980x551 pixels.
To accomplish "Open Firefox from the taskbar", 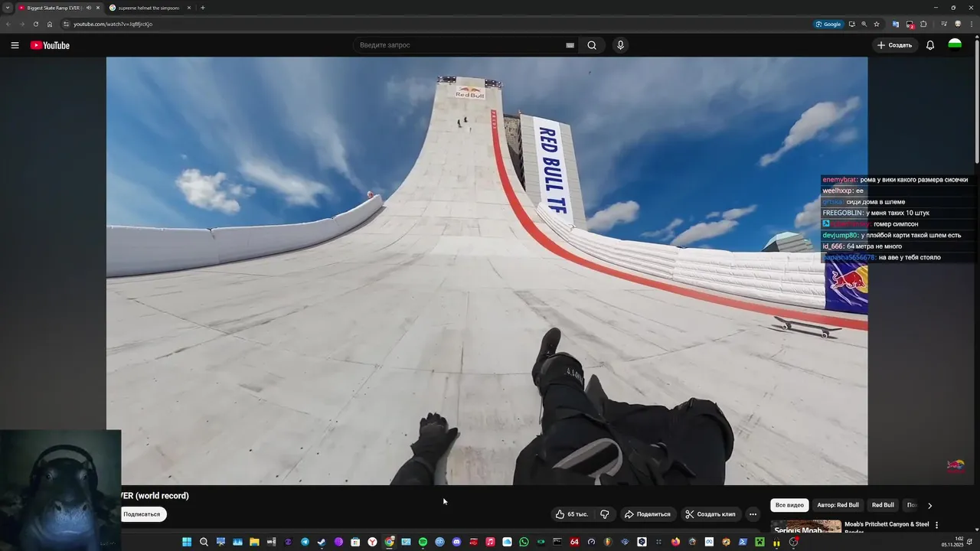I will (x=675, y=542).
